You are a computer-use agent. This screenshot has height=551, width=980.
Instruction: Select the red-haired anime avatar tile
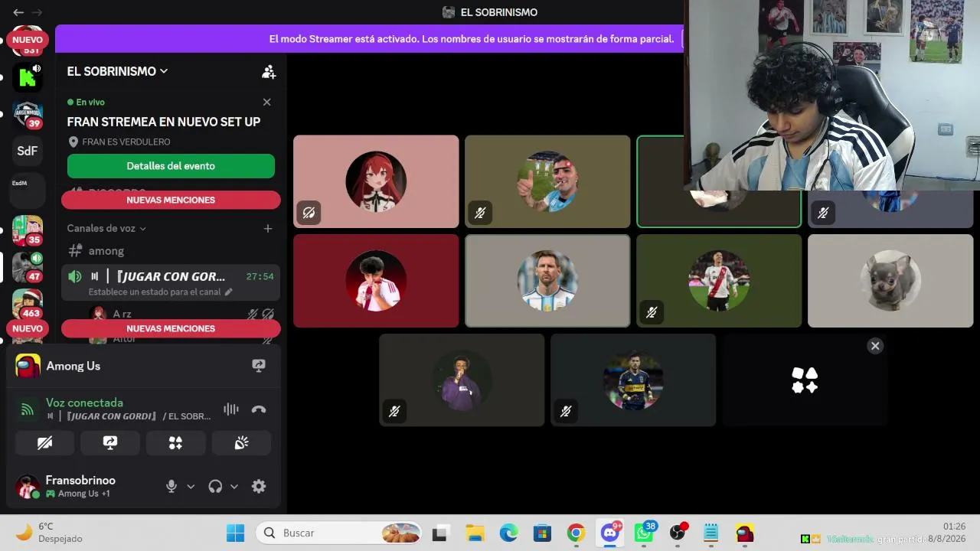(376, 181)
